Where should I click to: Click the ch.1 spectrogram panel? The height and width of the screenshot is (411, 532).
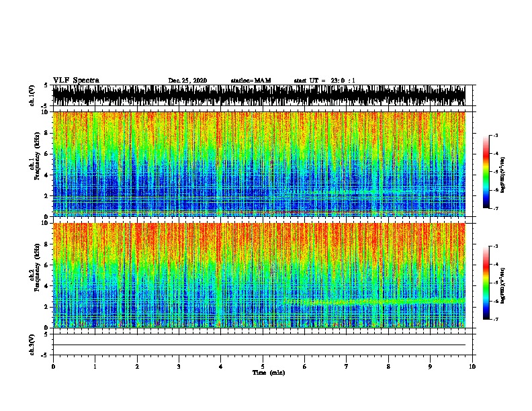(x=259, y=164)
